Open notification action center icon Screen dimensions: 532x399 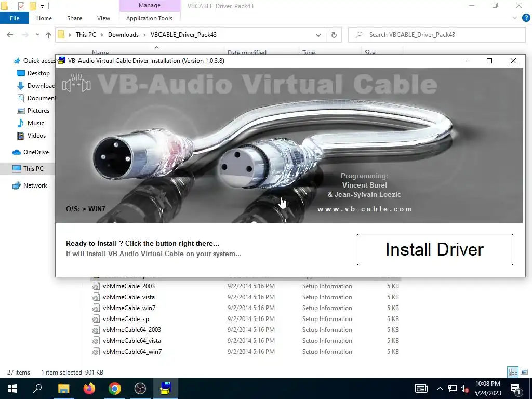pos(515,389)
